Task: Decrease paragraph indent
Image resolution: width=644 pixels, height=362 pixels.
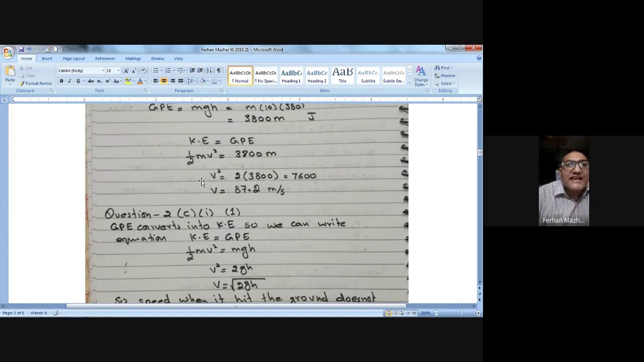Action: [x=192, y=71]
